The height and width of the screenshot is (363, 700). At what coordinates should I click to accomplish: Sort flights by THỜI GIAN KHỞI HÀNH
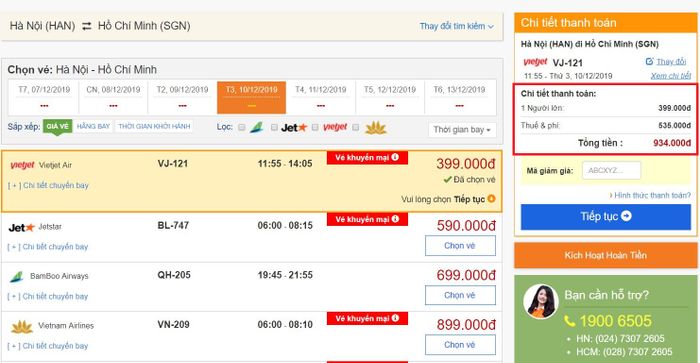click(x=154, y=126)
